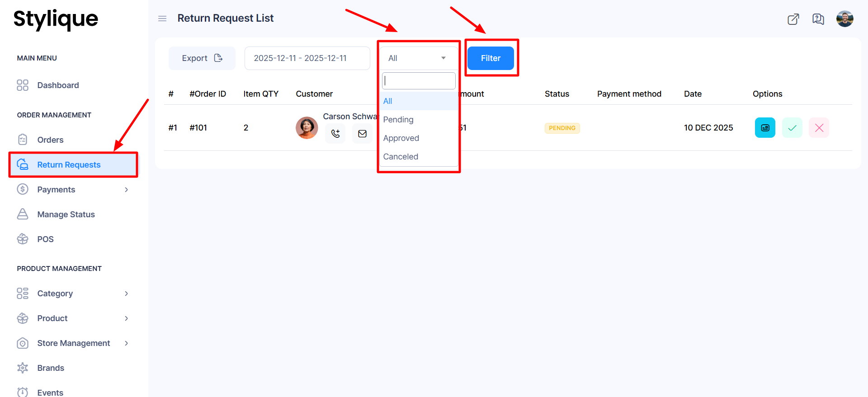Click the user profile avatar
Screen dimensions: 868x397
[844, 19]
